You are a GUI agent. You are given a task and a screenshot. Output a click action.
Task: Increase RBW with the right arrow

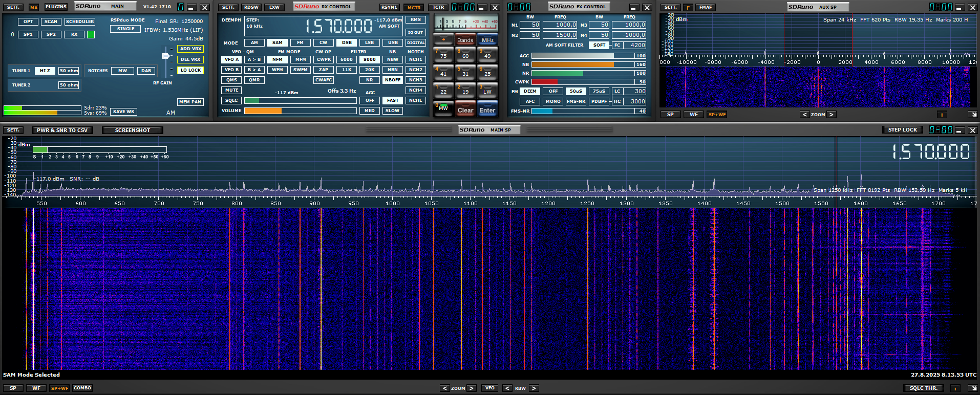(534, 388)
